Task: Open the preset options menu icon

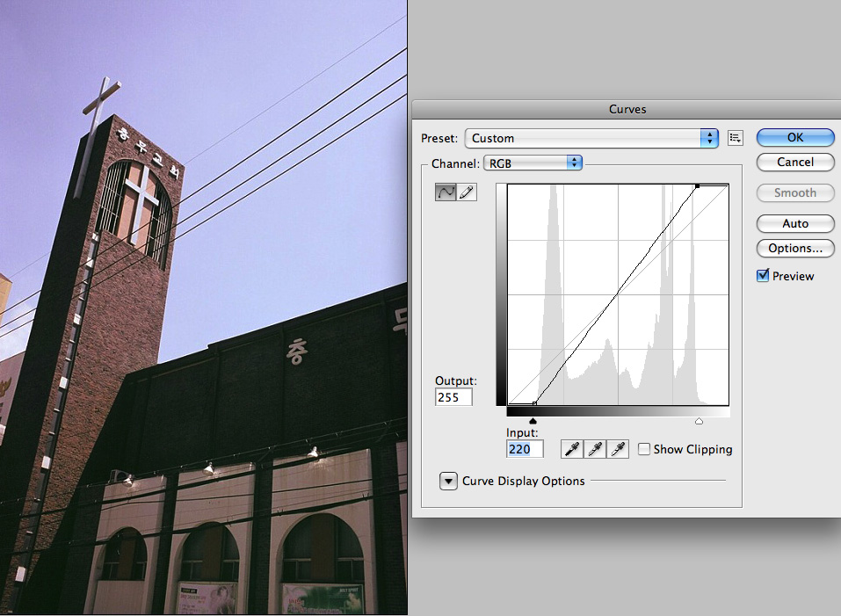Action: click(736, 138)
